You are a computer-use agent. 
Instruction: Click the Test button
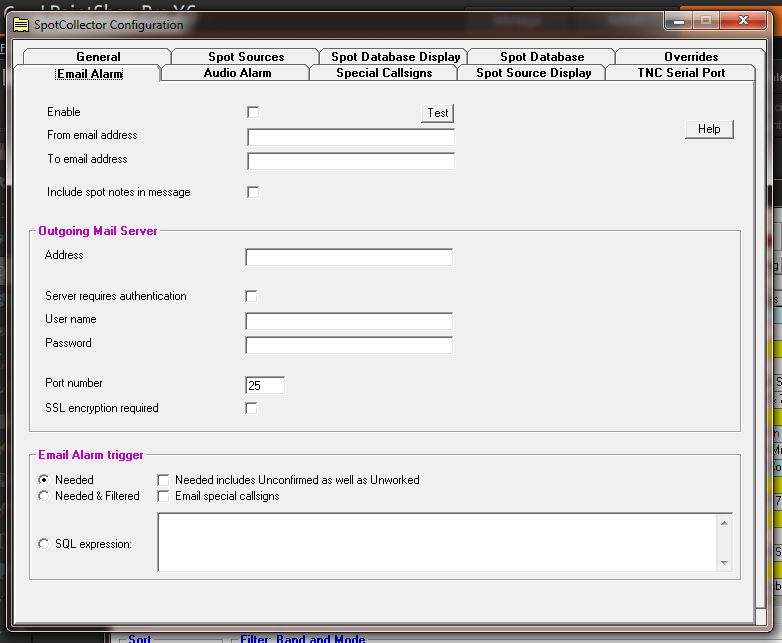pos(437,113)
